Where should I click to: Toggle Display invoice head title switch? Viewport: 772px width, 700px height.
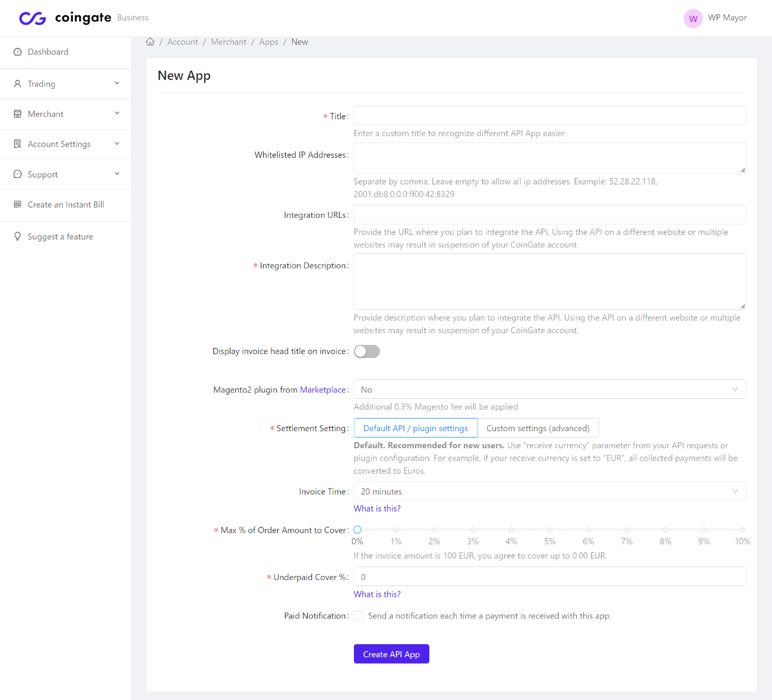tap(367, 351)
